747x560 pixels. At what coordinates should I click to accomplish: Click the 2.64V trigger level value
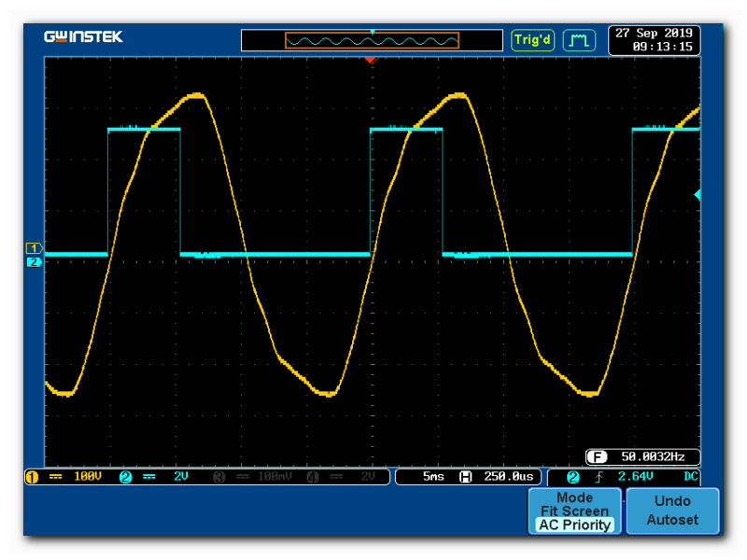point(635,477)
